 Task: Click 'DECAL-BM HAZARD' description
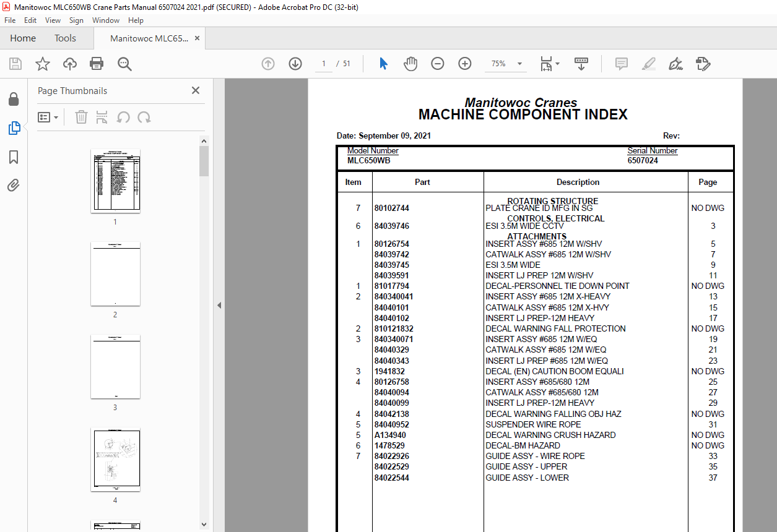tap(523, 445)
